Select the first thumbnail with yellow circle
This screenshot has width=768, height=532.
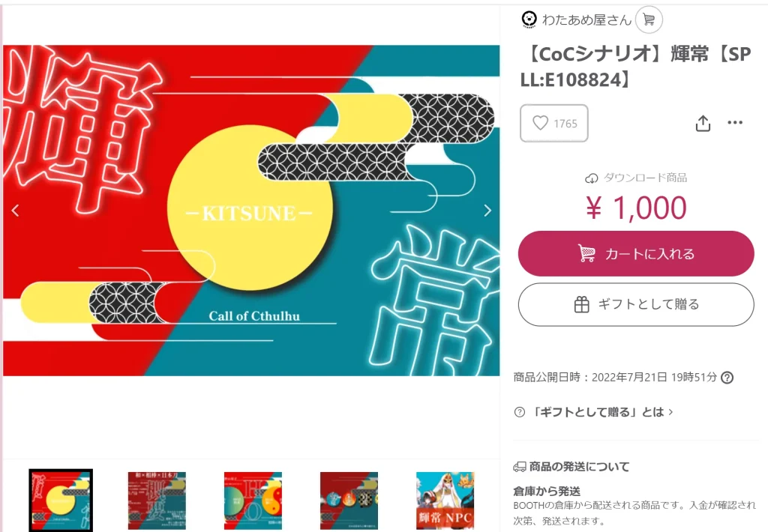[x=61, y=501]
